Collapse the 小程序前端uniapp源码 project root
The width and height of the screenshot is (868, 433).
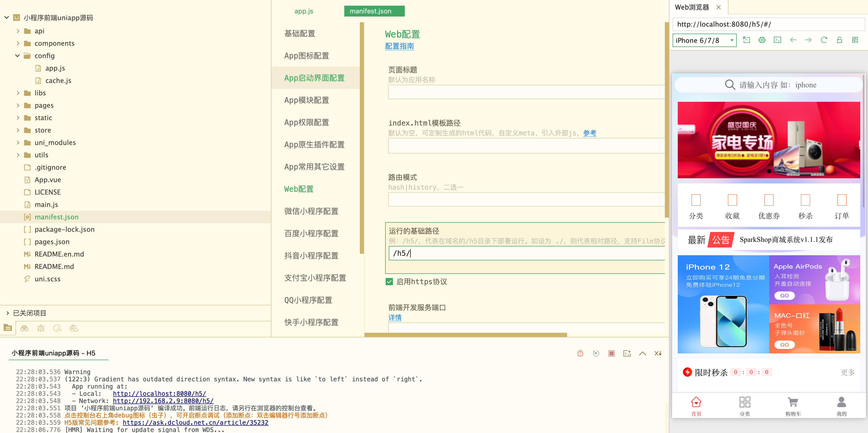point(6,18)
